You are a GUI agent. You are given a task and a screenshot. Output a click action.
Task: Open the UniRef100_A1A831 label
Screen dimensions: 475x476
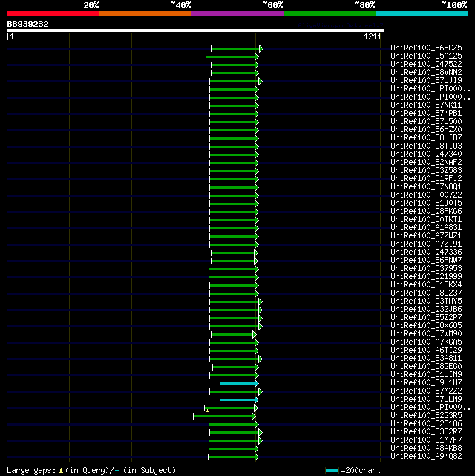pyautogui.click(x=426, y=228)
